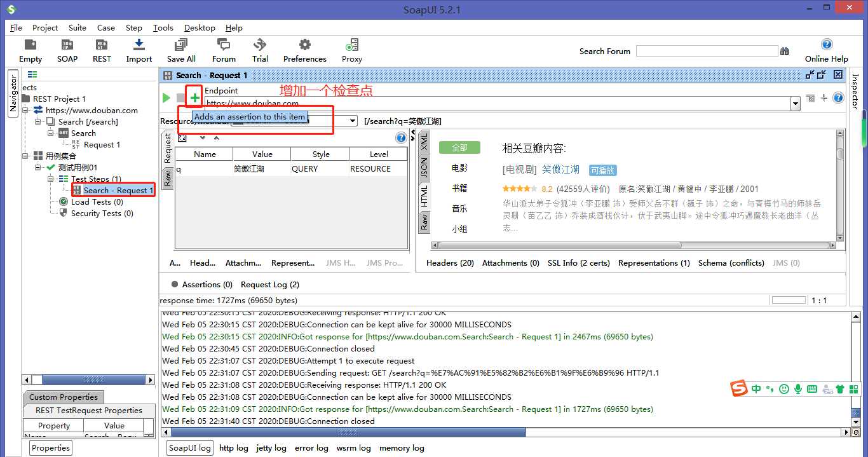The height and width of the screenshot is (457, 868).
Task: Switch to the Assertions (0) tab
Action: point(202,284)
